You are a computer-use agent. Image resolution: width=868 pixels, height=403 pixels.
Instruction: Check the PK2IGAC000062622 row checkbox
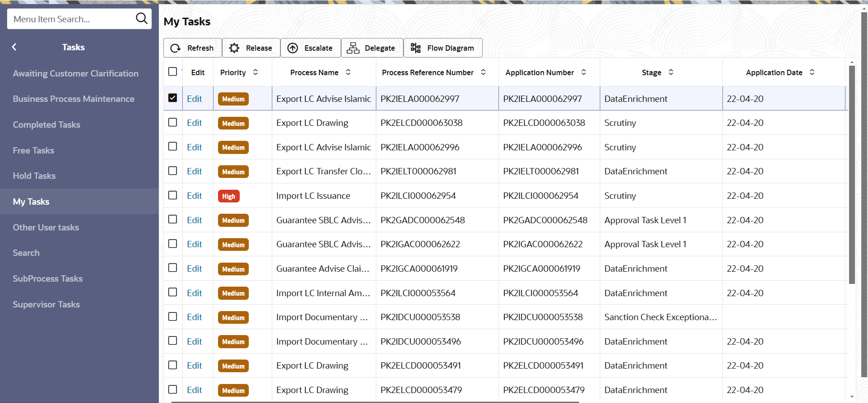click(x=172, y=244)
